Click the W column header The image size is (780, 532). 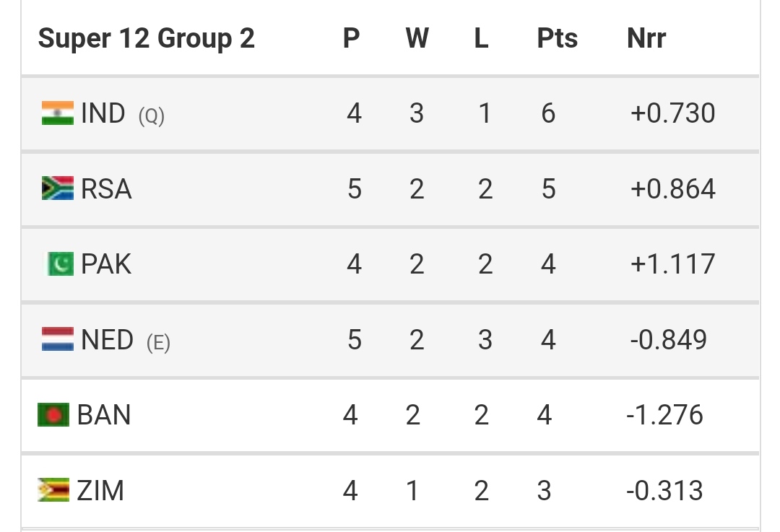[x=417, y=38]
